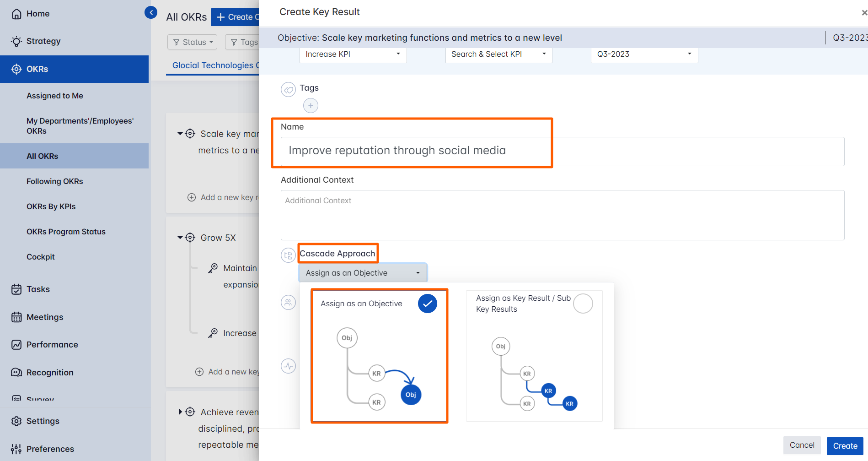Screen dimensions: 868x461
Task: Open Settings gear in sidebar
Action: click(16, 421)
